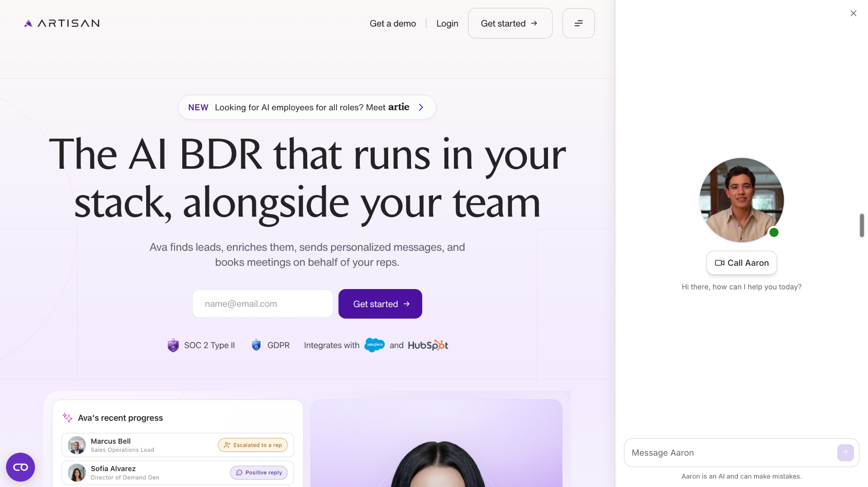868x487 pixels.
Task: Click the chat panel scrollbar thumb
Action: pyautogui.click(x=862, y=225)
